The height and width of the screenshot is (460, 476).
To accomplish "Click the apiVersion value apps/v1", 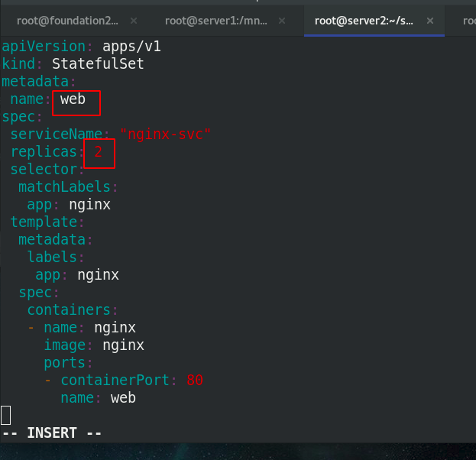I will pos(131,47).
